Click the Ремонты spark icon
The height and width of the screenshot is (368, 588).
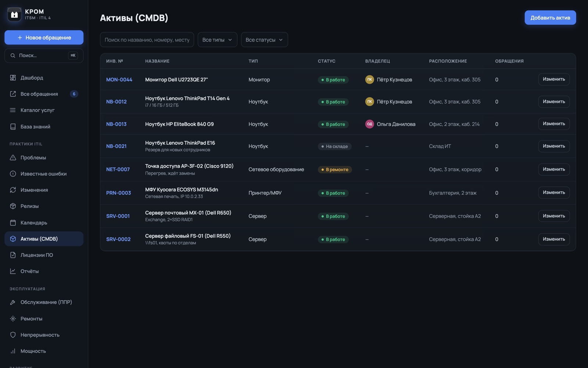tap(13, 319)
